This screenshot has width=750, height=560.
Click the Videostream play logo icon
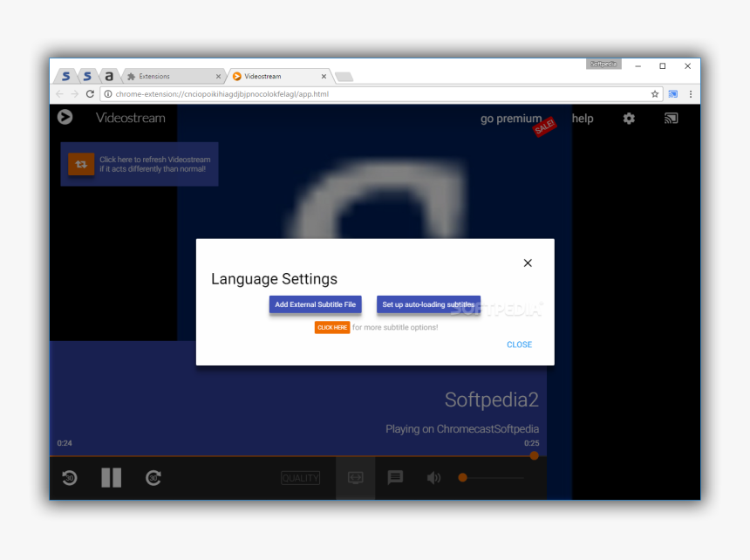(65, 117)
